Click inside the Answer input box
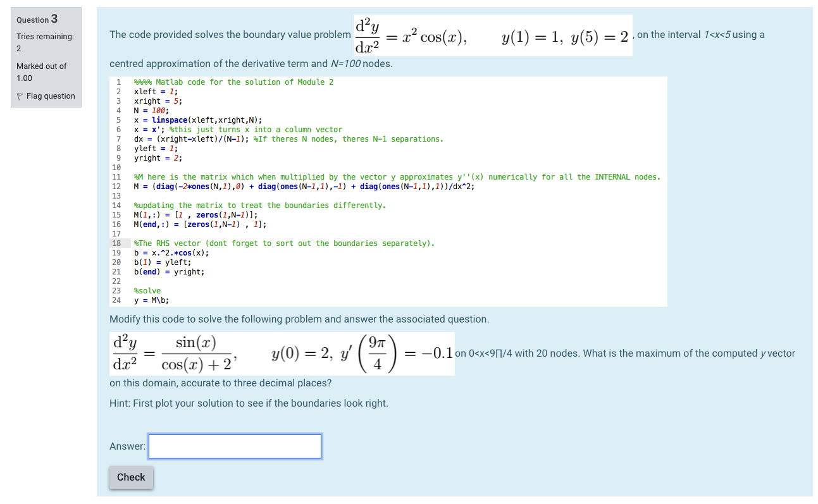Screen dimensions: 818x504 click(234, 446)
